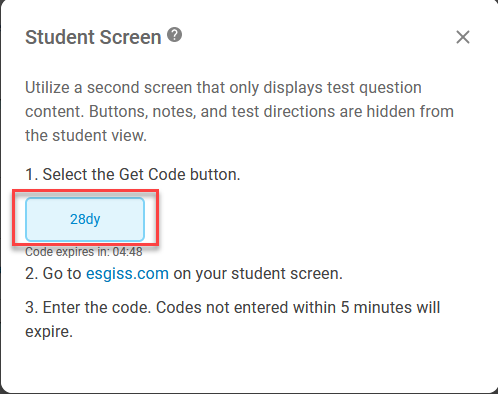Click the 'Enter the code' instruction in step 3
Viewport: 498px width, 394px height.
point(97,307)
